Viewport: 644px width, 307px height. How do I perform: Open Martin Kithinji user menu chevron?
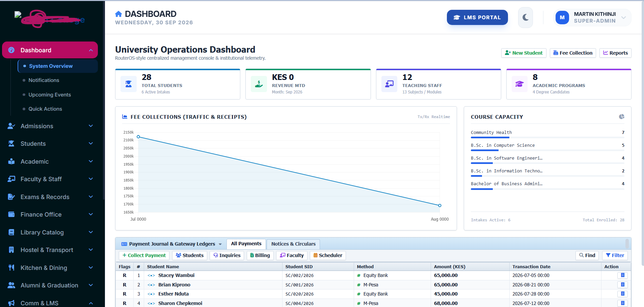624,18
